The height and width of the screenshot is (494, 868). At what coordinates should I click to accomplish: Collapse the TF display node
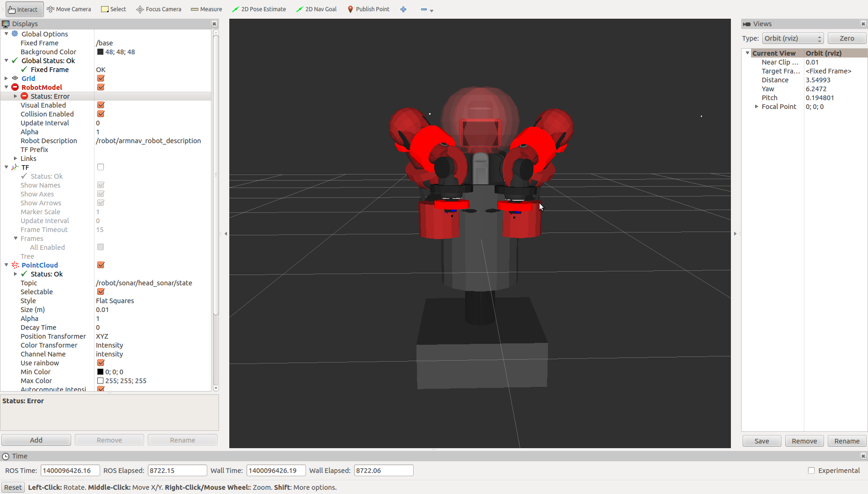pyautogui.click(x=6, y=167)
